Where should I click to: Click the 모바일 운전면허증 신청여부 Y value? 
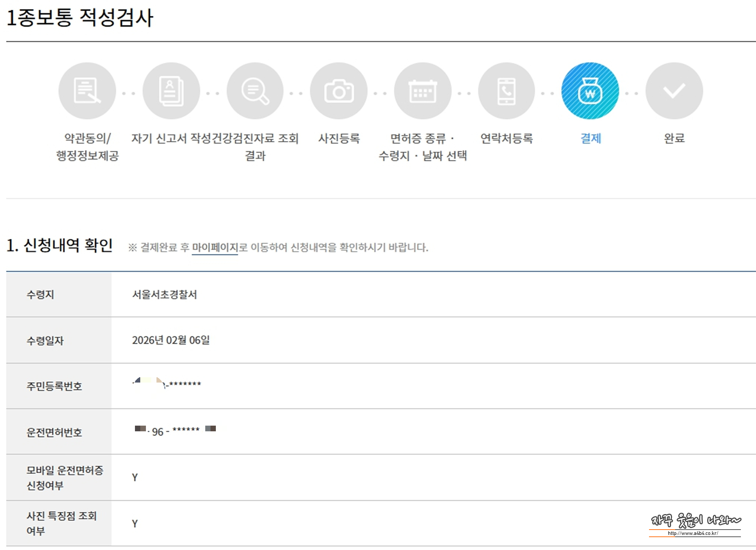pos(135,477)
